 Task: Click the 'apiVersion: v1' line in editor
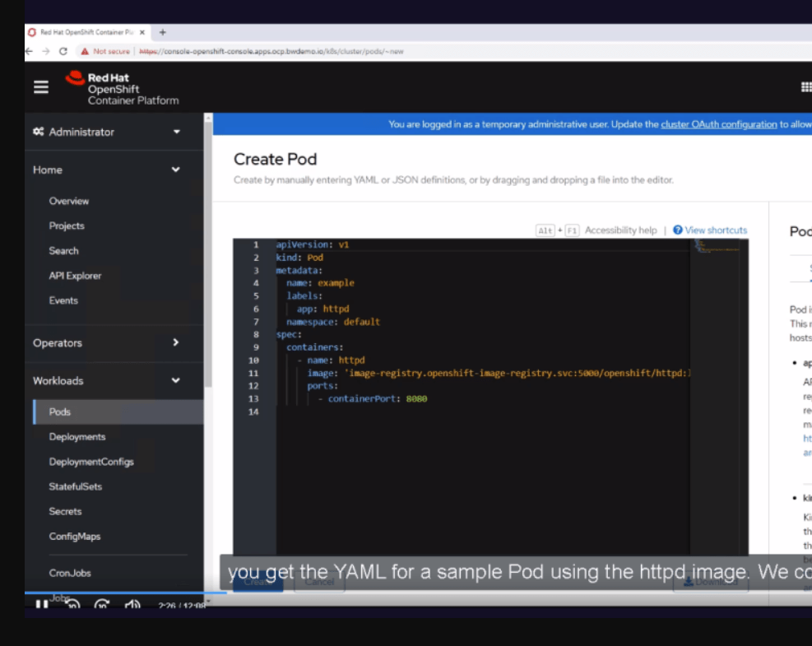tap(313, 244)
